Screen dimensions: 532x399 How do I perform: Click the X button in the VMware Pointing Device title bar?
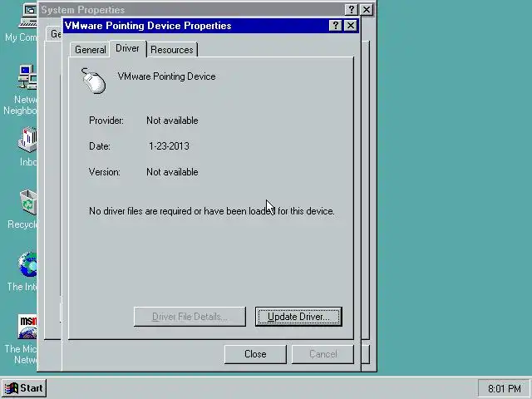pyautogui.click(x=350, y=26)
